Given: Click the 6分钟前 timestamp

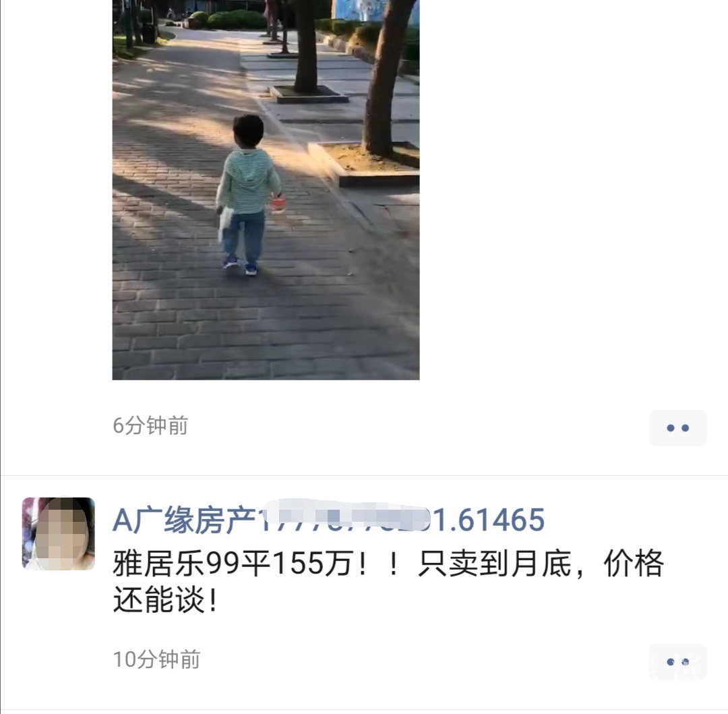Looking at the screenshot, I should click(x=150, y=425).
